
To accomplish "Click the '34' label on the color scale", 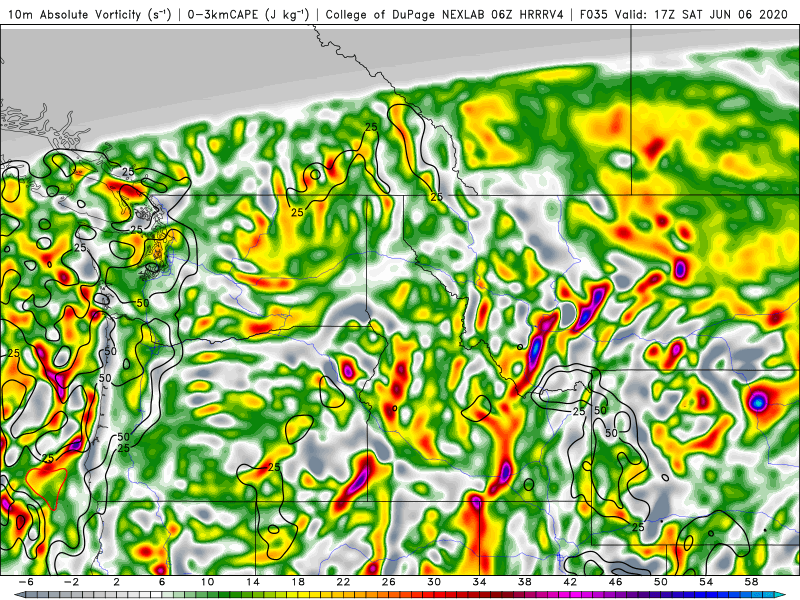I will (479, 582).
